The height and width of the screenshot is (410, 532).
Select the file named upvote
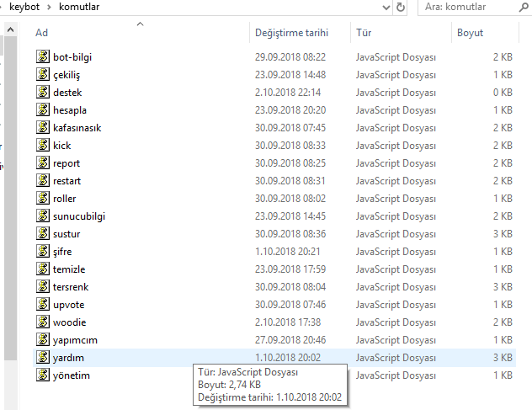tap(68, 305)
